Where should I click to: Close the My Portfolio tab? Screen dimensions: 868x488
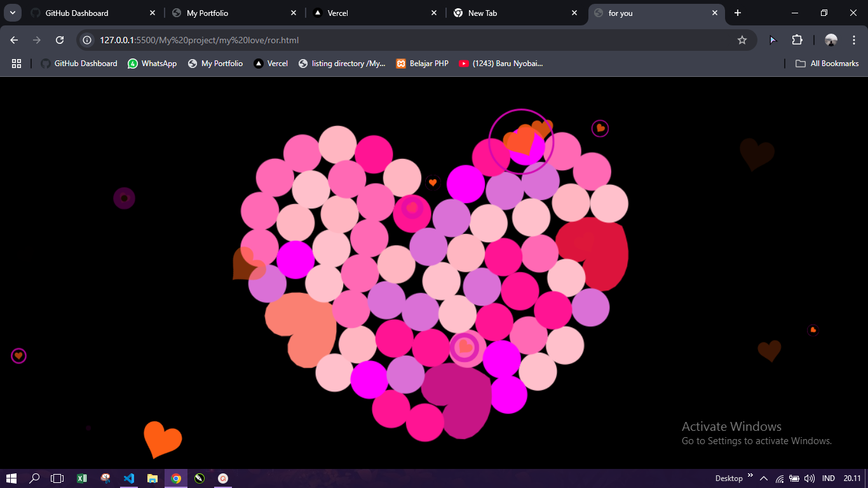[294, 13]
